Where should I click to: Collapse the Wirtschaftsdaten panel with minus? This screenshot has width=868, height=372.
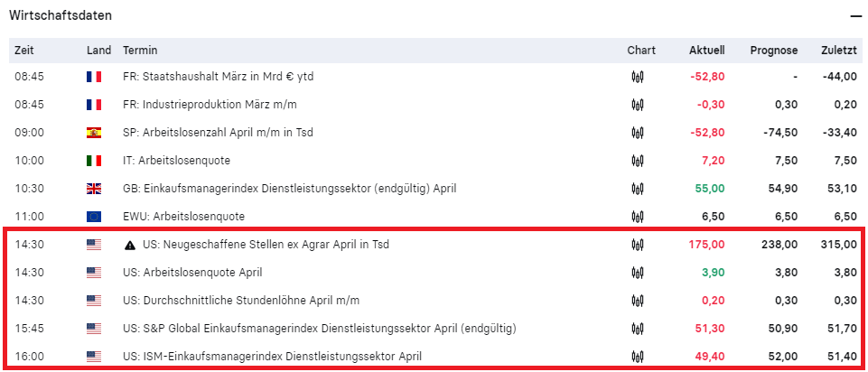pyautogui.click(x=856, y=16)
